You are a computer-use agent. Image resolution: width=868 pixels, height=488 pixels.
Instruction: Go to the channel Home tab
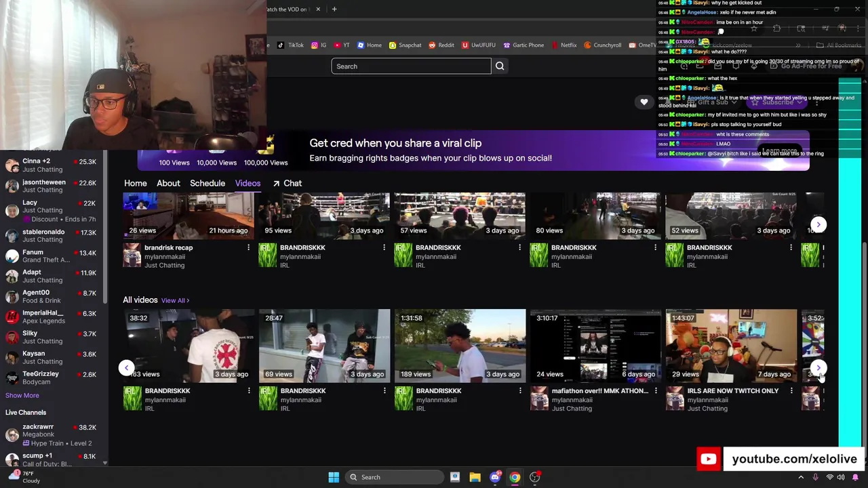tap(135, 184)
